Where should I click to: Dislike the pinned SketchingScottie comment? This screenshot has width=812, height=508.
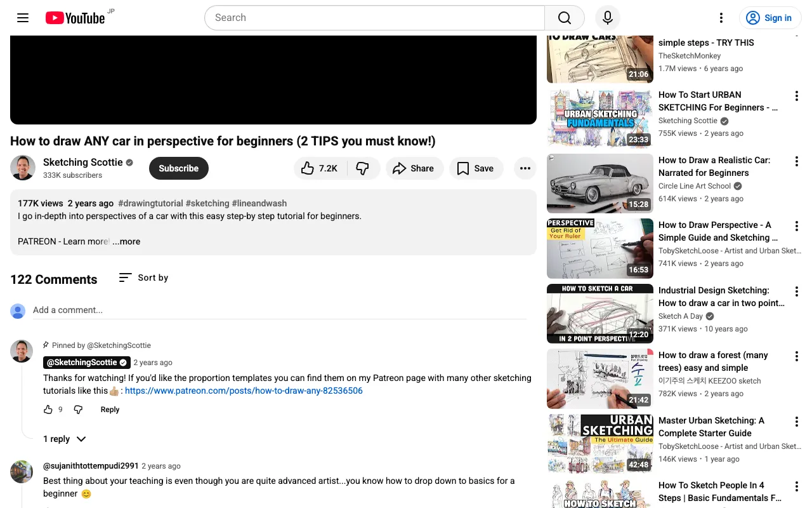click(78, 410)
